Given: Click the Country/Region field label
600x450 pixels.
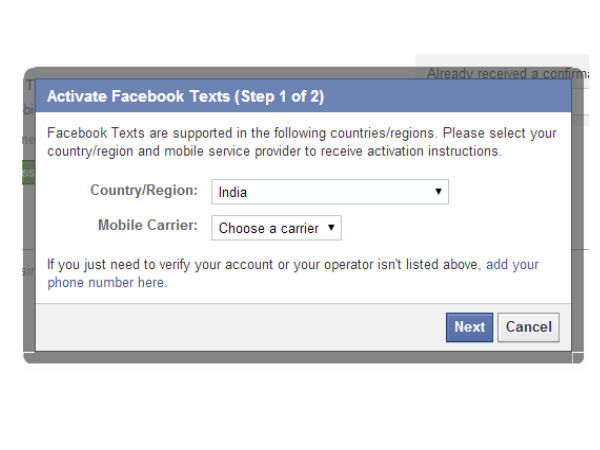Looking at the screenshot, I should pyautogui.click(x=144, y=191).
